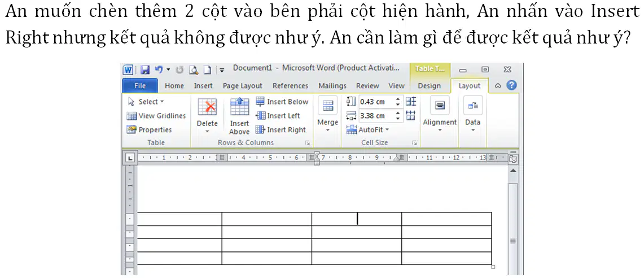Click Insert Right
Screen dimensions: 644x278
point(281,129)
